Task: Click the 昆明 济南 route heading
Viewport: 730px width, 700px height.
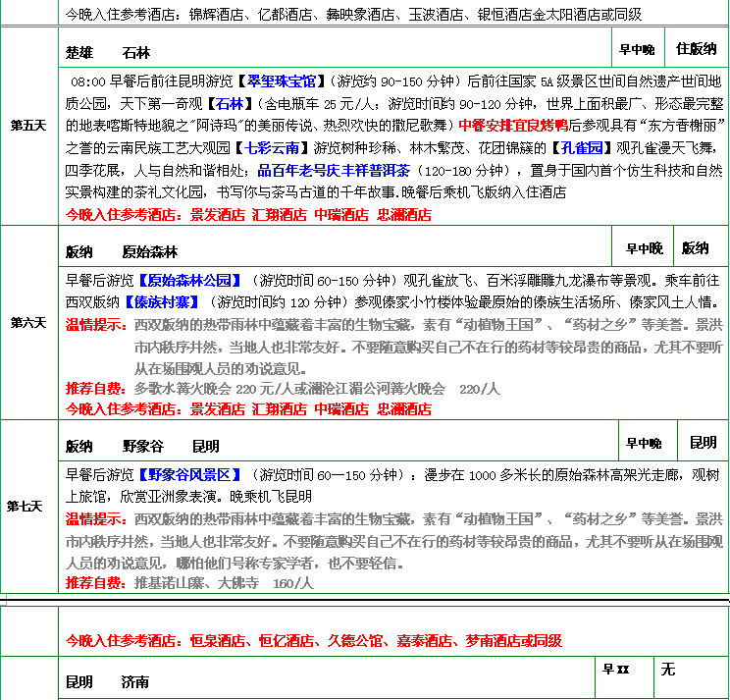Action: point(107,681)
